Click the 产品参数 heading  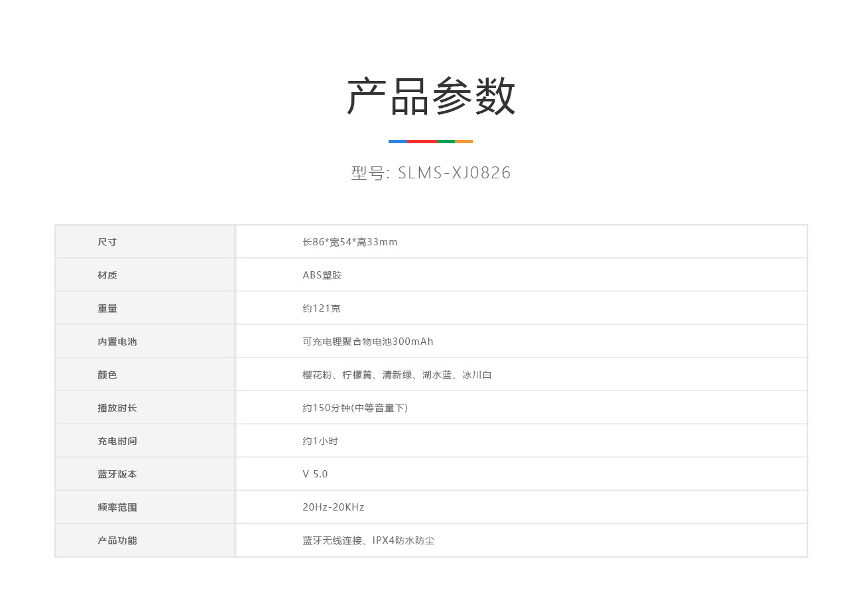(x=431, y=97)
